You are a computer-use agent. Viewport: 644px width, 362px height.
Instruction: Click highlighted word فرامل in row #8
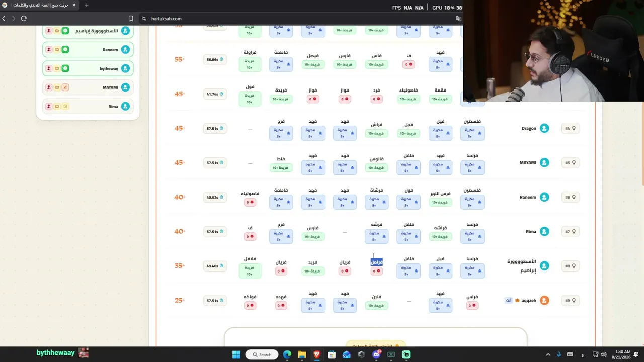click(x=377, y=262)
